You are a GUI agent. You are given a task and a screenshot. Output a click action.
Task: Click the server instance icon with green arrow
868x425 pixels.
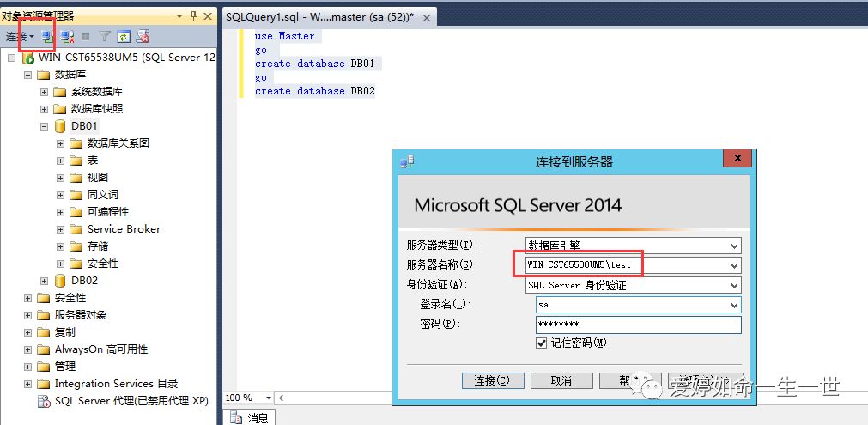tap(27, 58)
